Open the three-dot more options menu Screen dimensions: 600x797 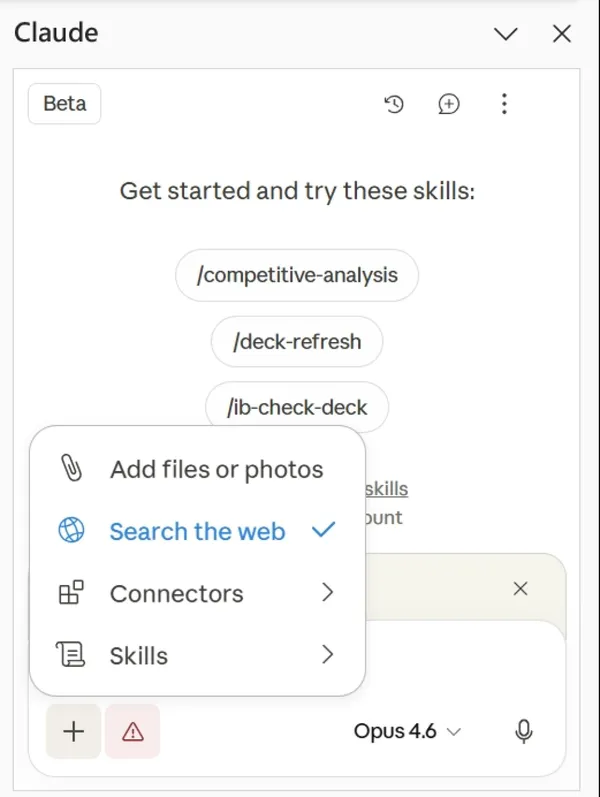tap(505, 104)
